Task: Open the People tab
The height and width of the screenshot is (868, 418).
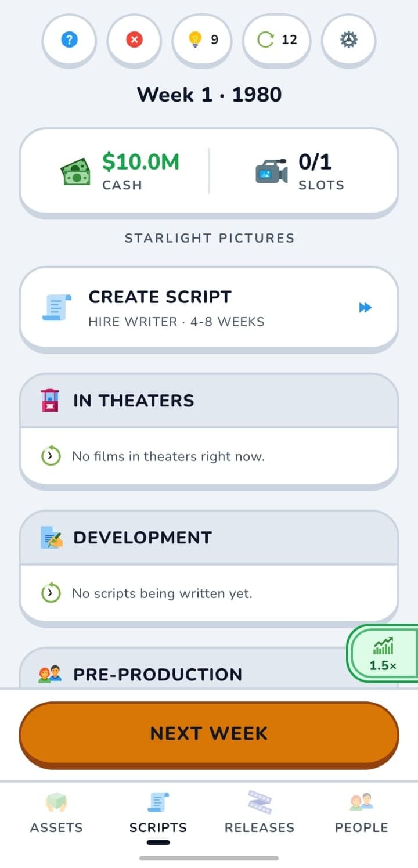Action: (361, 813)
